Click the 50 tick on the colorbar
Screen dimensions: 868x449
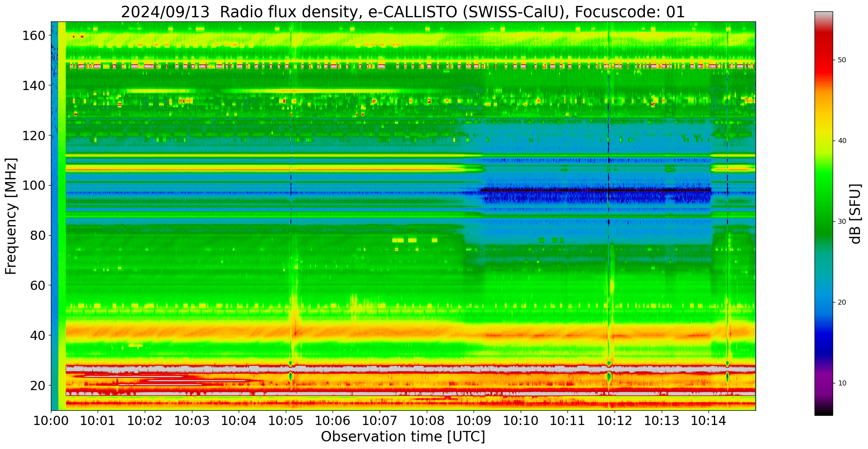pos(842,60)
